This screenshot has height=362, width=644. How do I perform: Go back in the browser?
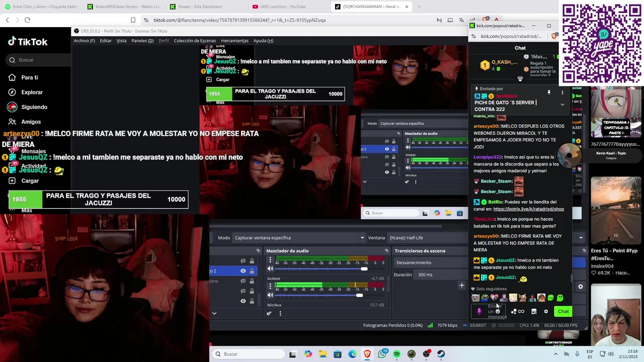(x=7, y=20)
